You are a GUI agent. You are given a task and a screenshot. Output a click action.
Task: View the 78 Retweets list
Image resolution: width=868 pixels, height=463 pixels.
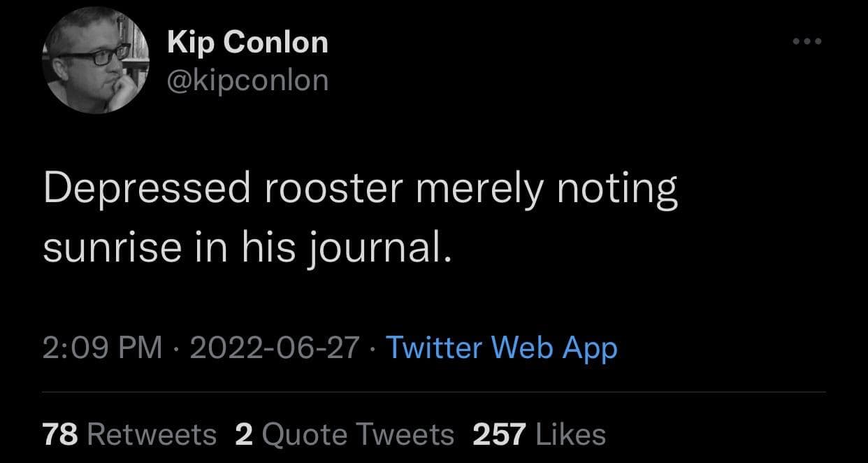[129, 434]
